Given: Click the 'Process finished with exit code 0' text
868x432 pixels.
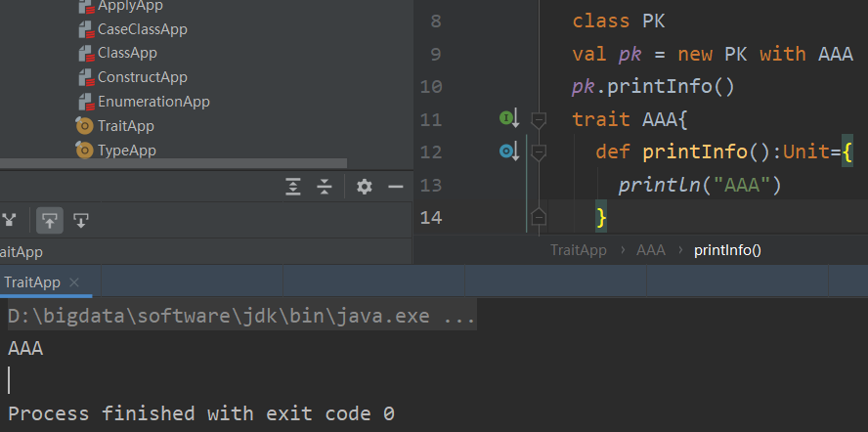Looking at the screenshot, I should pyautogui.click(x=201, y=413).
